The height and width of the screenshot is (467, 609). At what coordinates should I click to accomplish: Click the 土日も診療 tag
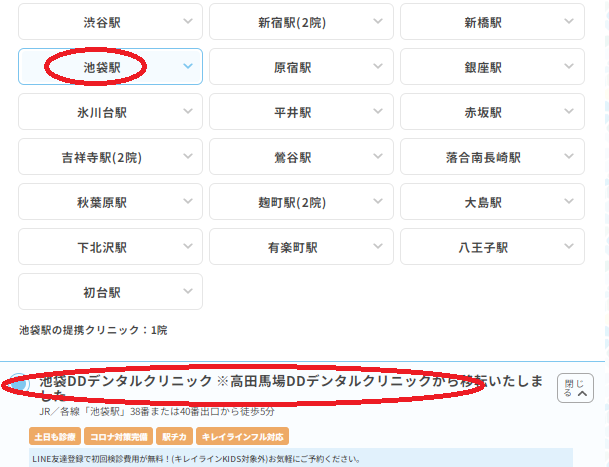click(55, 436)
